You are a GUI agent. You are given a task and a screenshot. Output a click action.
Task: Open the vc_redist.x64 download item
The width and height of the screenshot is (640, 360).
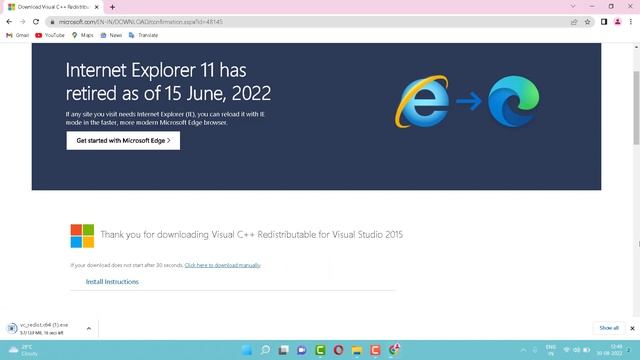[x=43, y=328]
